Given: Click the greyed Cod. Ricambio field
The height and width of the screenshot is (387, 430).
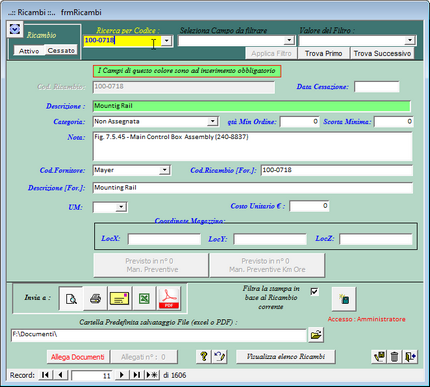Looking at the screenshot, I should (x=184, y=87).
